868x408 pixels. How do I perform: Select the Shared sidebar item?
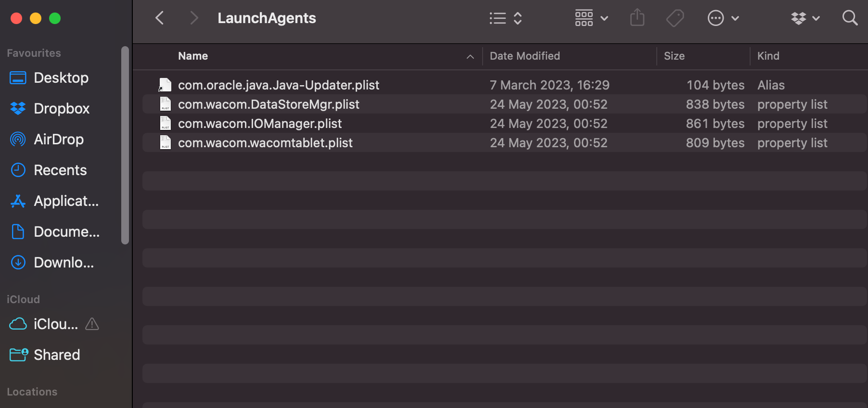coord(56,355)
